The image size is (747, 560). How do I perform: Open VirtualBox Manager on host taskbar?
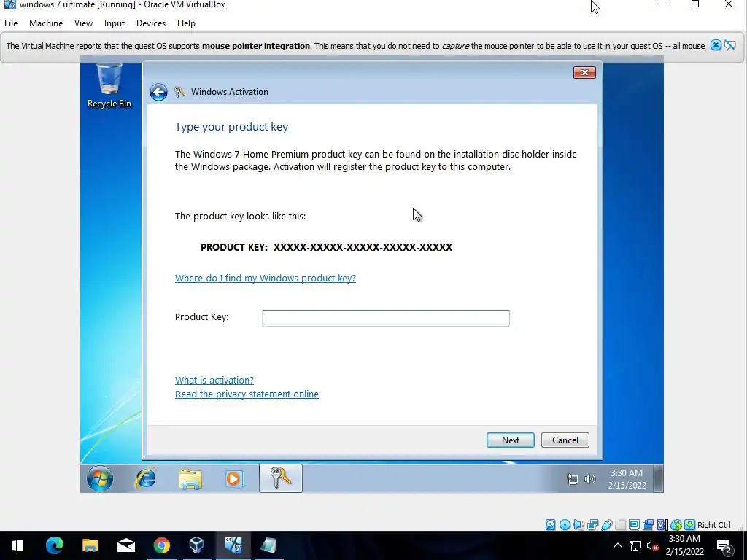coord(197,545)
